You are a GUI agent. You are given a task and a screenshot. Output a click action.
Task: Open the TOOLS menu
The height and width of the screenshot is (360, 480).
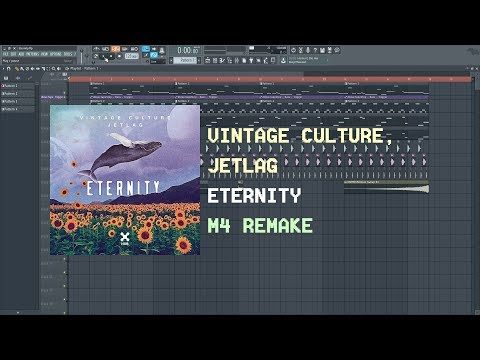tap(68, 54)
